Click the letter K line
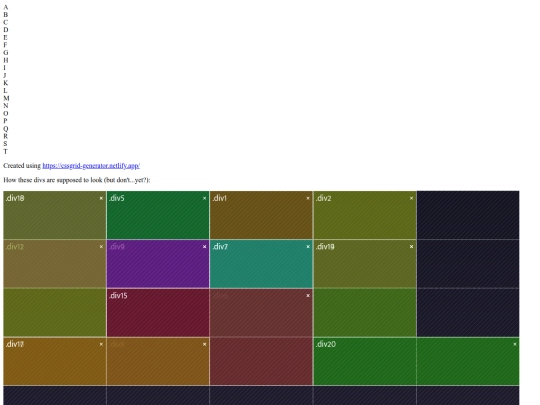The width and height of the screenshot is (540, 405). point(6,83)
